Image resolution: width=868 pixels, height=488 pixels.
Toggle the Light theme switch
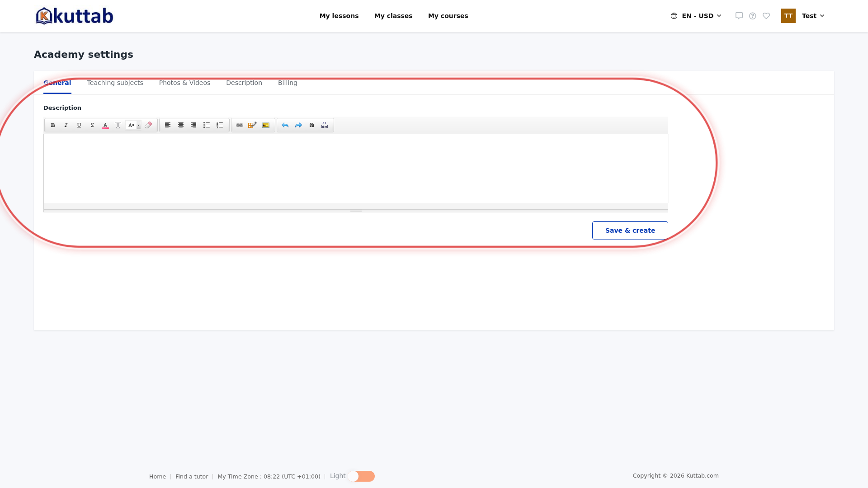[361, 476]
